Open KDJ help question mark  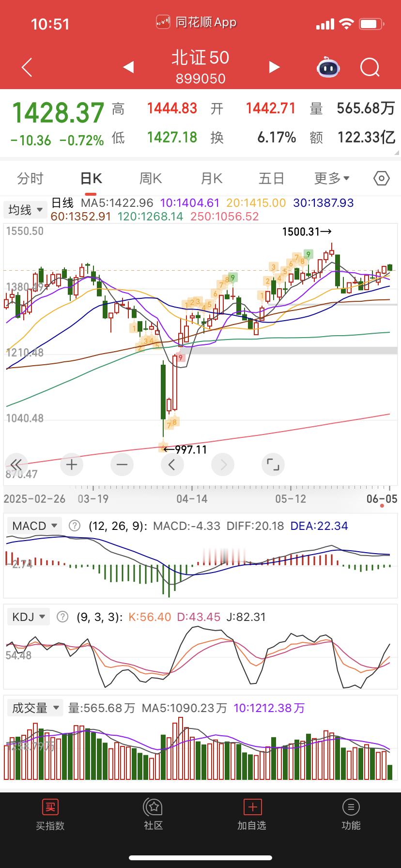click(x=62, y=617)
